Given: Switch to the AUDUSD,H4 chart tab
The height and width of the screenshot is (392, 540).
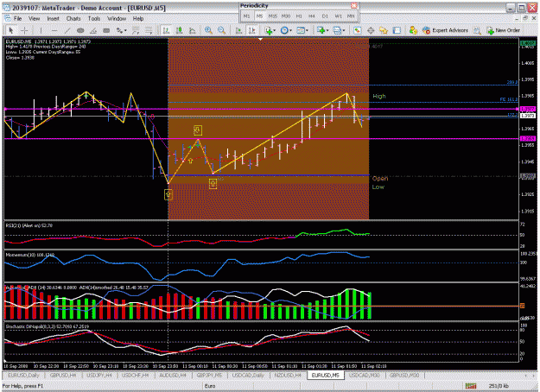Looking at the screenshot, I should pyautogui.click(x=173, y=375).
